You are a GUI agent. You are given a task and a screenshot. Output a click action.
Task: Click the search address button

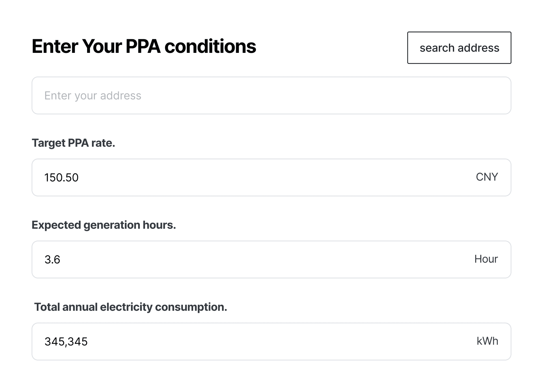(x=459, y=47)
